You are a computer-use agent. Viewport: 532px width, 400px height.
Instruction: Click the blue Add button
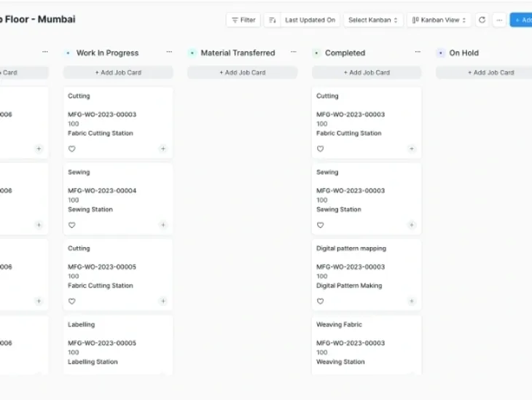click(521, 20)
